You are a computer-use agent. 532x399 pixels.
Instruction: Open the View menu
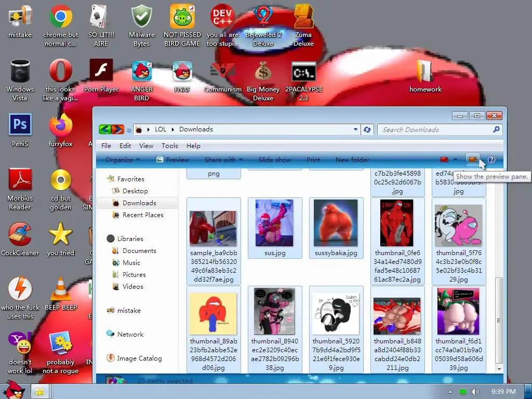(x=146, y=146)
